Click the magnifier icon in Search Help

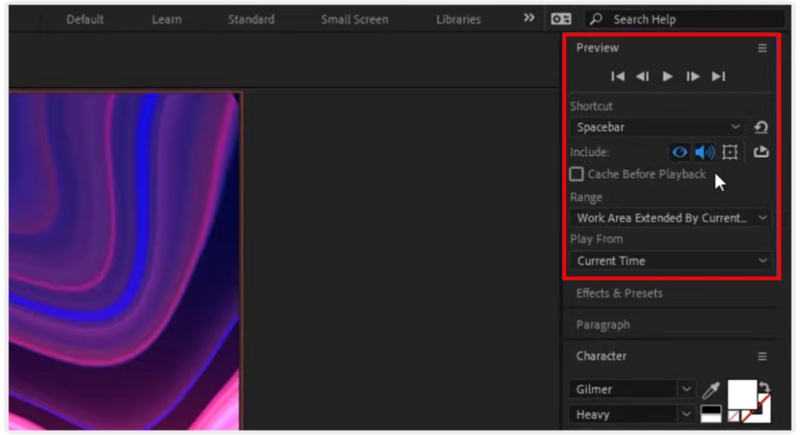tap(596, 19)
